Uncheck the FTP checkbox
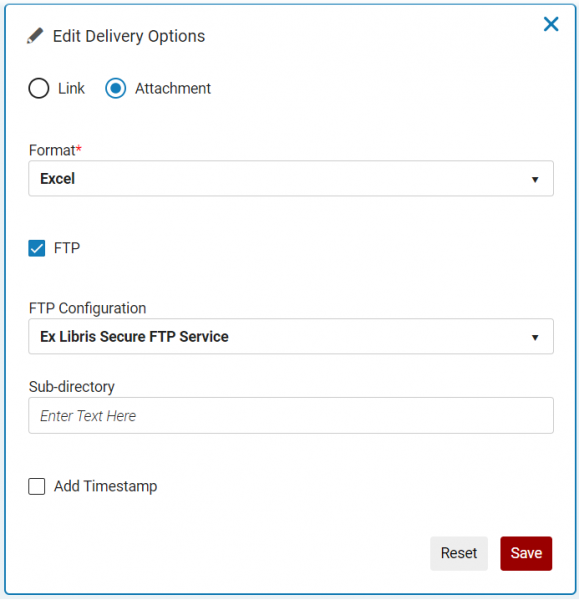 click(x=37, y=248)
